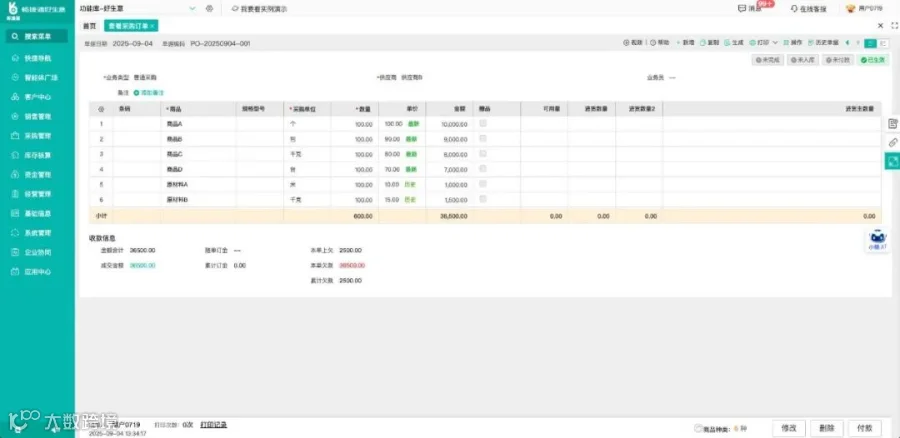Select the teal form layout view button
Screen dimensions: 900x438
coord(870,43)
